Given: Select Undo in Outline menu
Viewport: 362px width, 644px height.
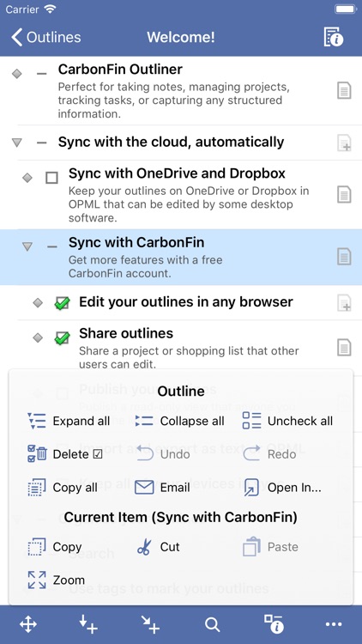Looking at the screenshot, I should [x=162, y=454].
